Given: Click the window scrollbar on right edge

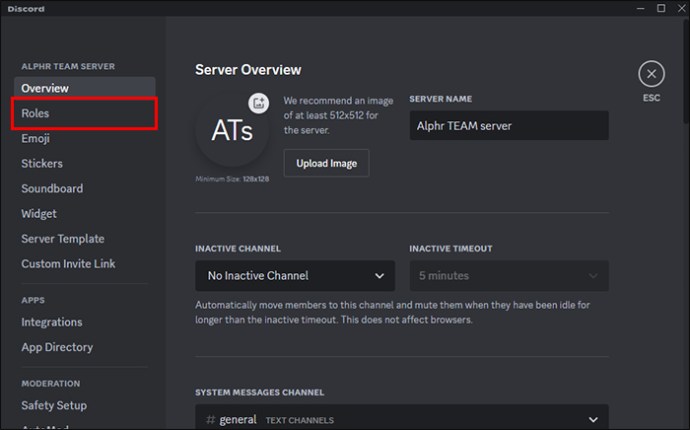Looking at the screenshot, I should [x=686, y=70].
